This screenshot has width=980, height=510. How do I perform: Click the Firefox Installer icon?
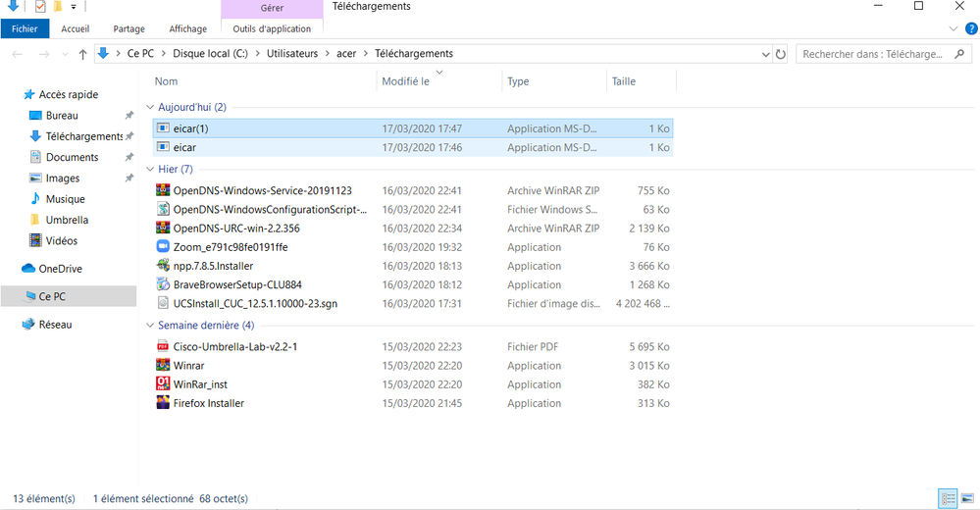(x=163, y=402)
